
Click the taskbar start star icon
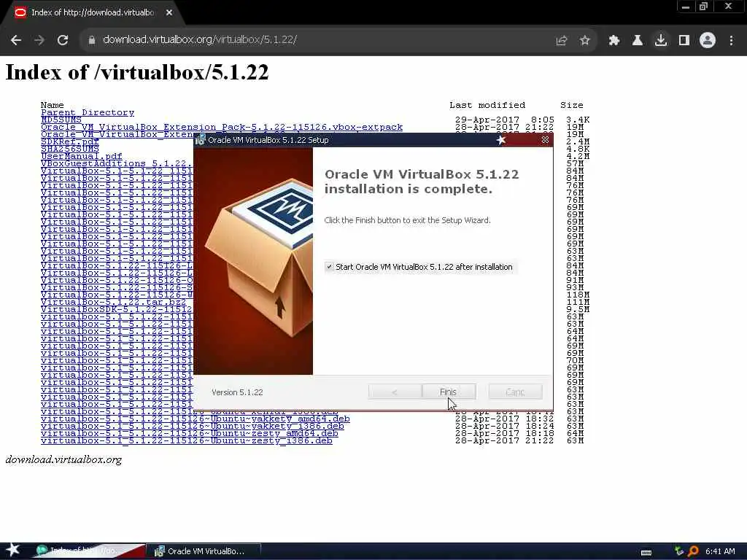coord(13,550)
